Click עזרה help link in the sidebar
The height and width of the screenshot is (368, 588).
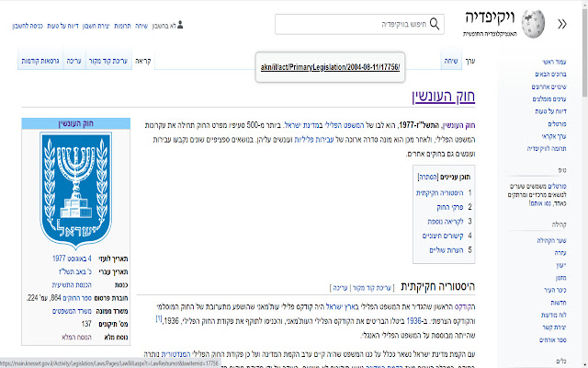[x=560, y=253]
